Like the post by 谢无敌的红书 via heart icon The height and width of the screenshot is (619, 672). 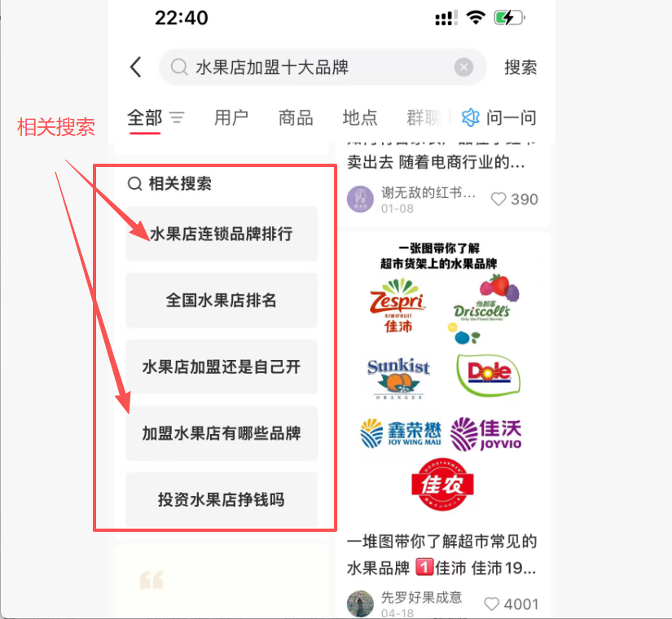[498, 200]
